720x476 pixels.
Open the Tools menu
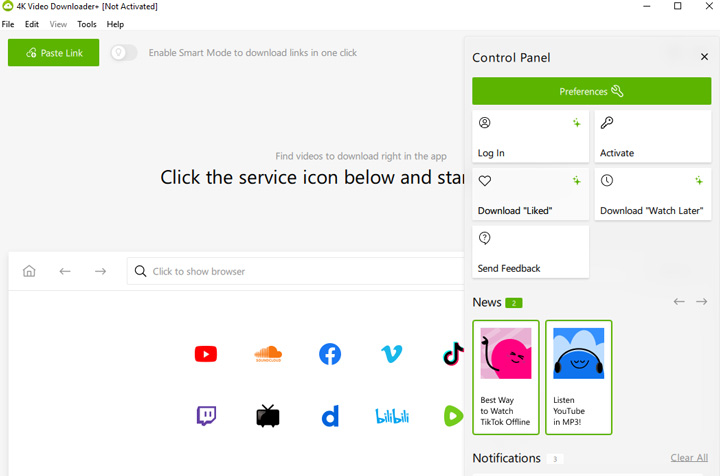[x=87, y=24]
